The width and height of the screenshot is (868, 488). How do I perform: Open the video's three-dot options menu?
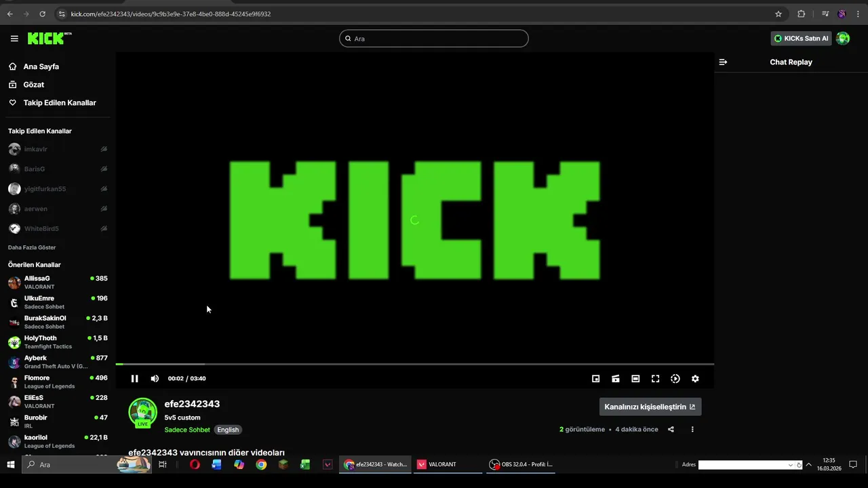tap(692, 429)
